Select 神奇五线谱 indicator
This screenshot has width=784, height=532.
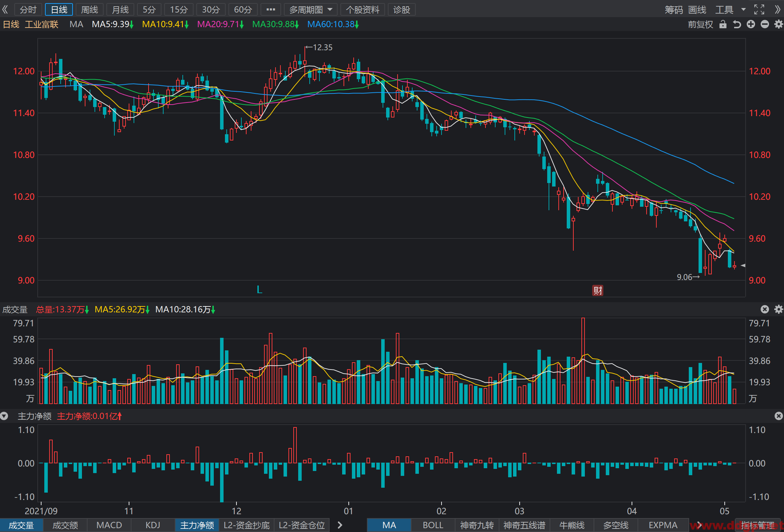tap(524, 525)
